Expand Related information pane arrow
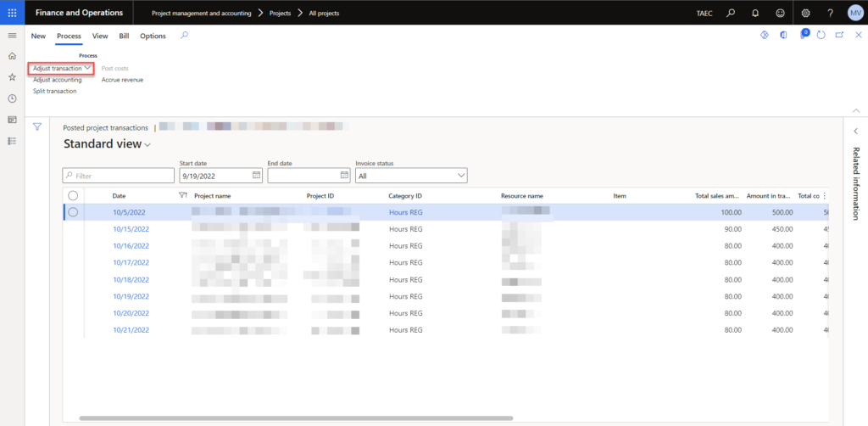The height and width of the screenshot is (426, 868). (x=856, y=132)
